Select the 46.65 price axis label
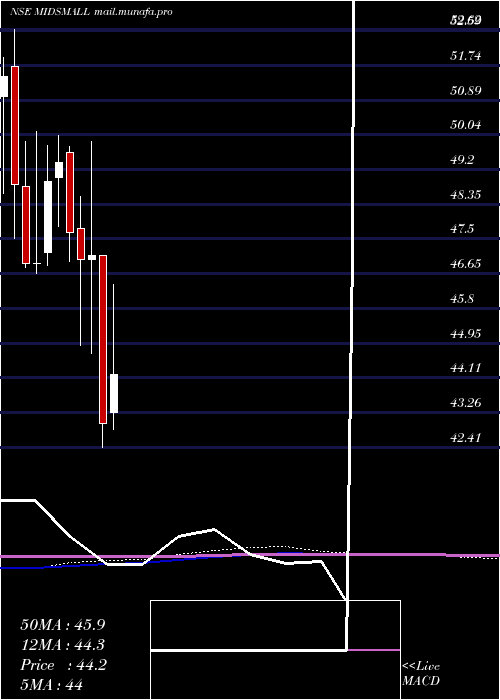The image size is (500, 700). tap(466, 264)
